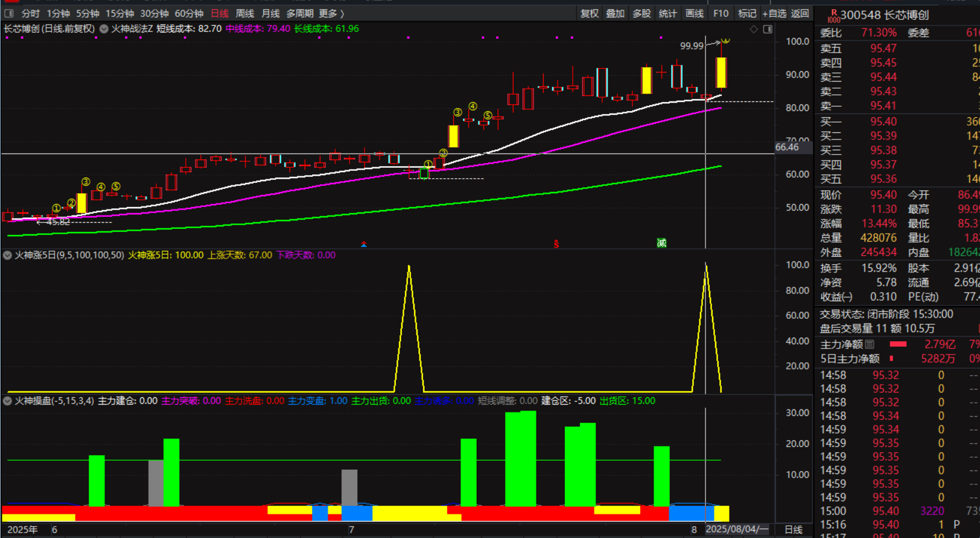
Task: Select the 15分钟 period tab
Action: pos(119,13)
